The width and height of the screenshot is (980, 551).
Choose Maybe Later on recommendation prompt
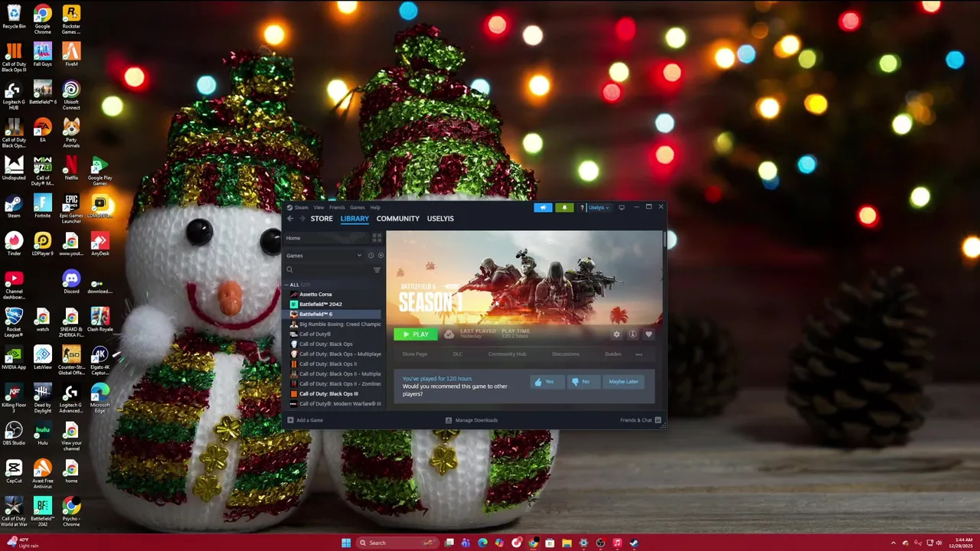point(623,382)
